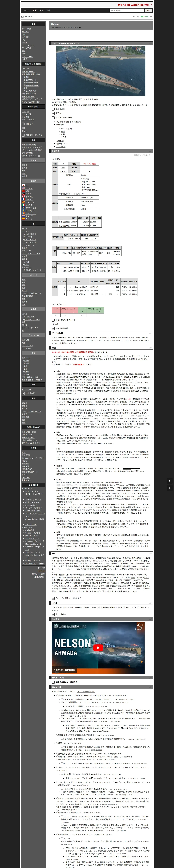Click the French flag icon in sidebar

coord(23,199)
